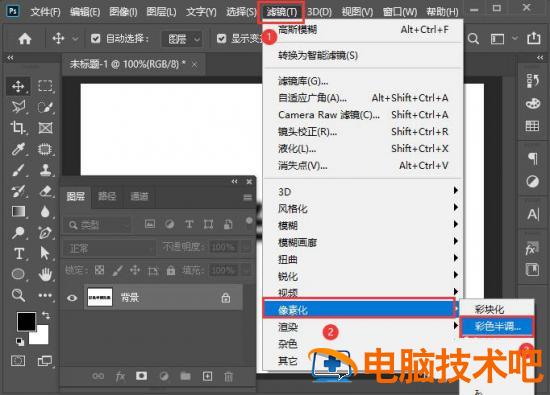Click the share export icon

tap(534, 38)
